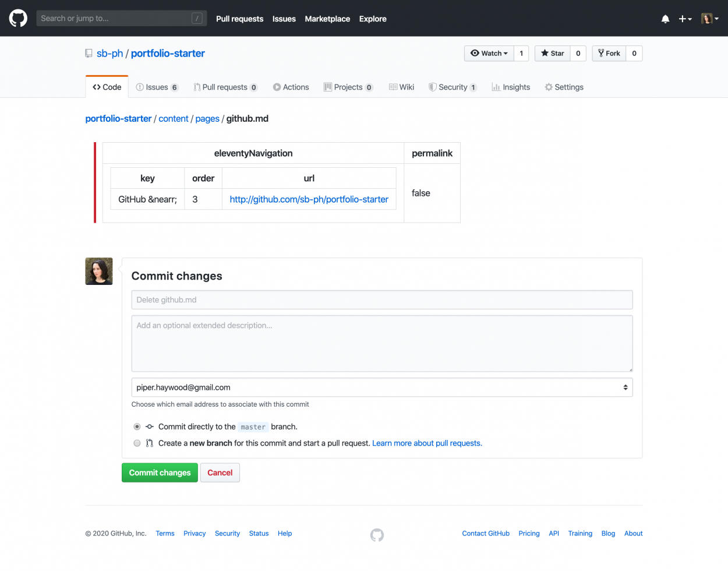Click the 'GitHub &nearr;' key cell
The image size is (728, 571).
(x=147, y=199)
